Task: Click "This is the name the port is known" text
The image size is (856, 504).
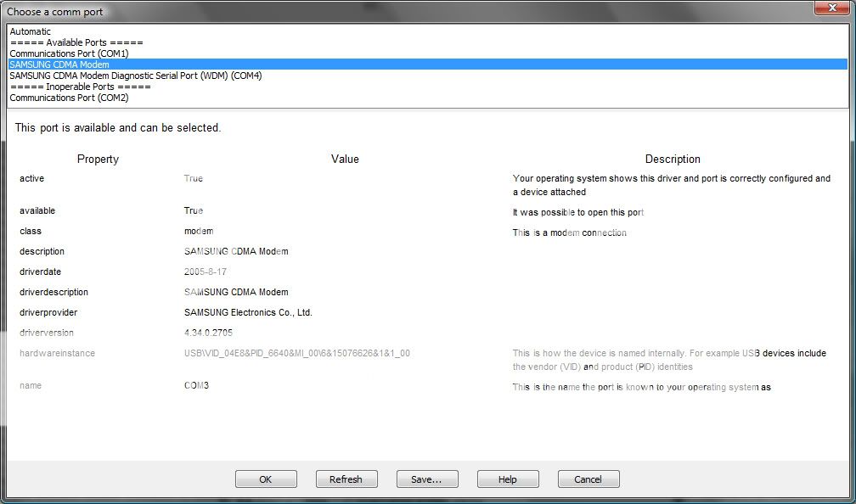Action: point(641,387)
